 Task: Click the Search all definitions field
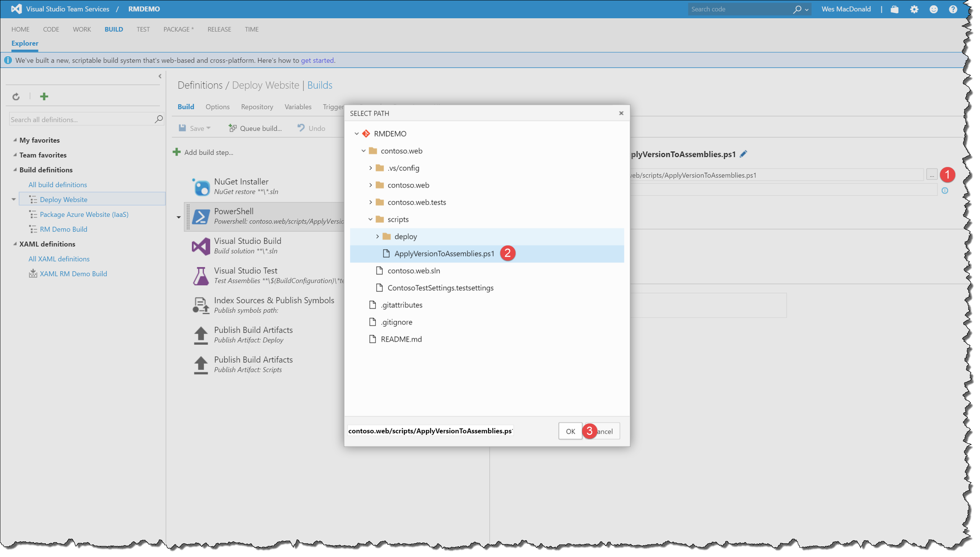80,120
